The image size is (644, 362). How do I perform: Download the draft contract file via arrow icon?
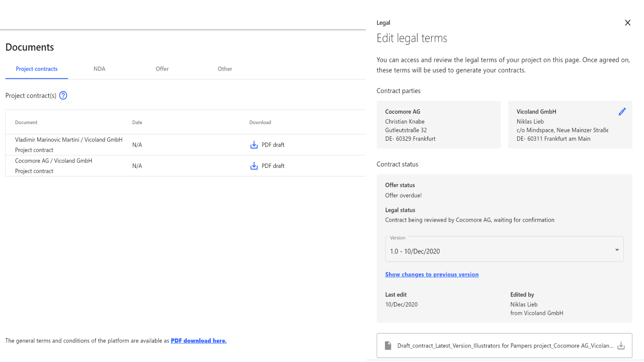click(x=621, y=346)
